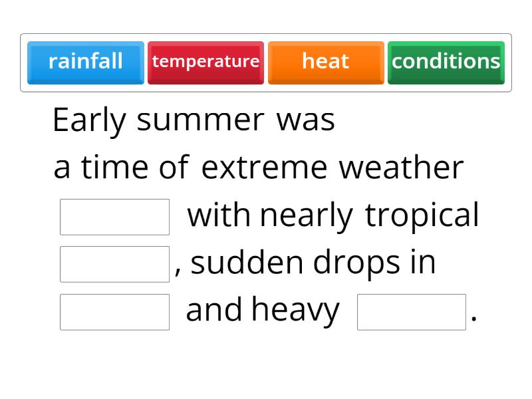Click the text 'Early summer was'
Screen dimensions: 532x399
[194, 120]
